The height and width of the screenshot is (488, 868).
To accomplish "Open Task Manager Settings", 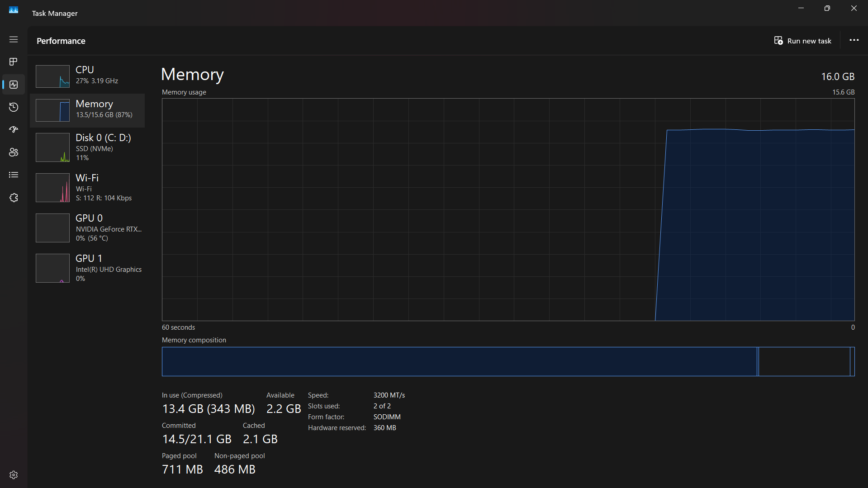I will pyautogui.click(x=13, y=475).
